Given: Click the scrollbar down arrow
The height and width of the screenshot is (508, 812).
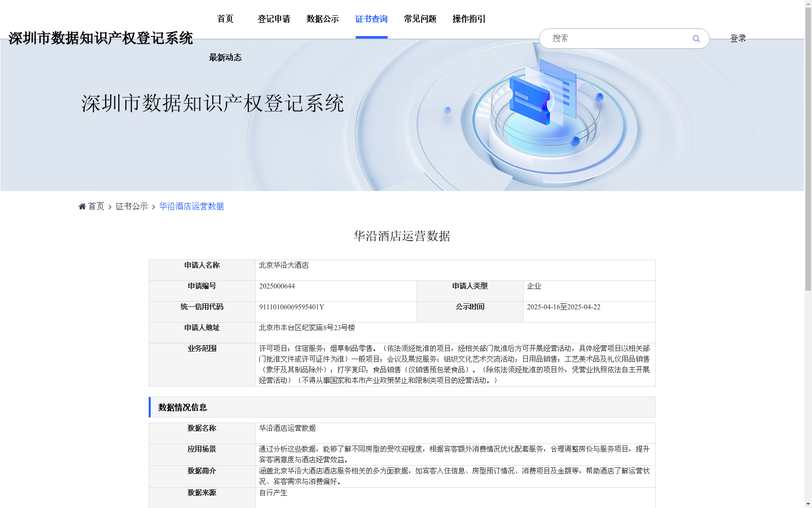Looking at the screenshot, I should [x=808, y=504].
